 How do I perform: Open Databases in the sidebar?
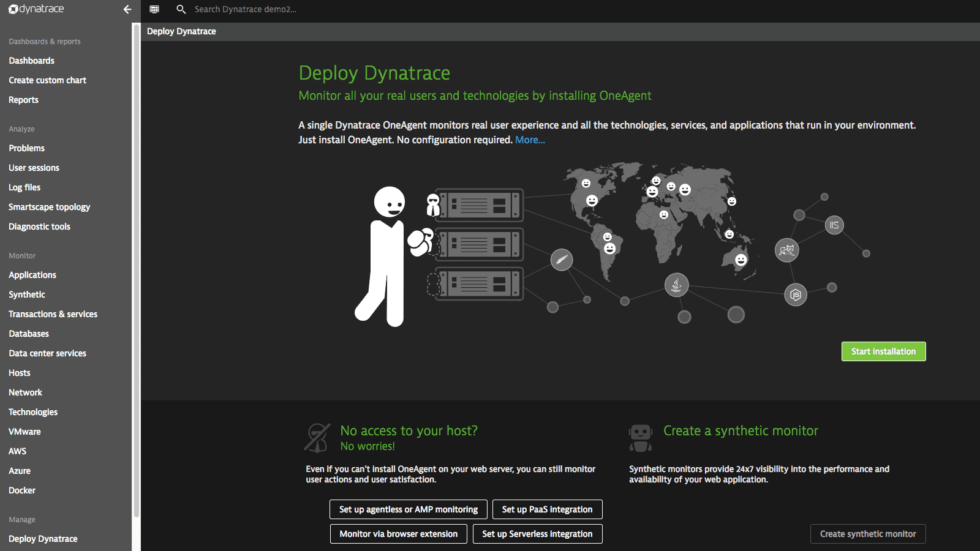coord(29,334)
